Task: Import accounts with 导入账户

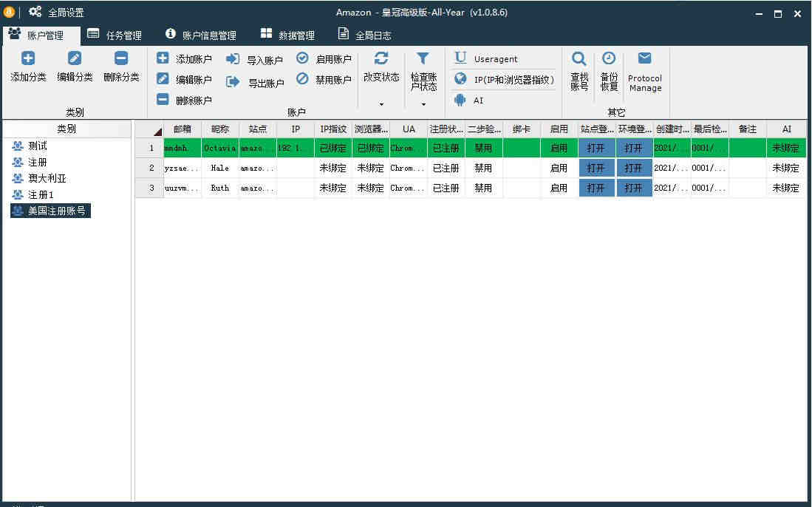Action: coord(255,60)
